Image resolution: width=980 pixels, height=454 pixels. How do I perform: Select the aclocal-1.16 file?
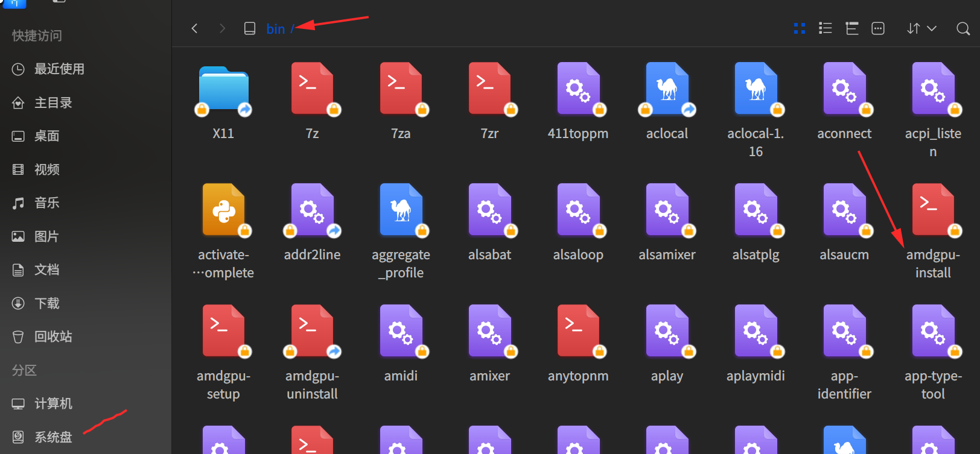click(x=756, y=89)
